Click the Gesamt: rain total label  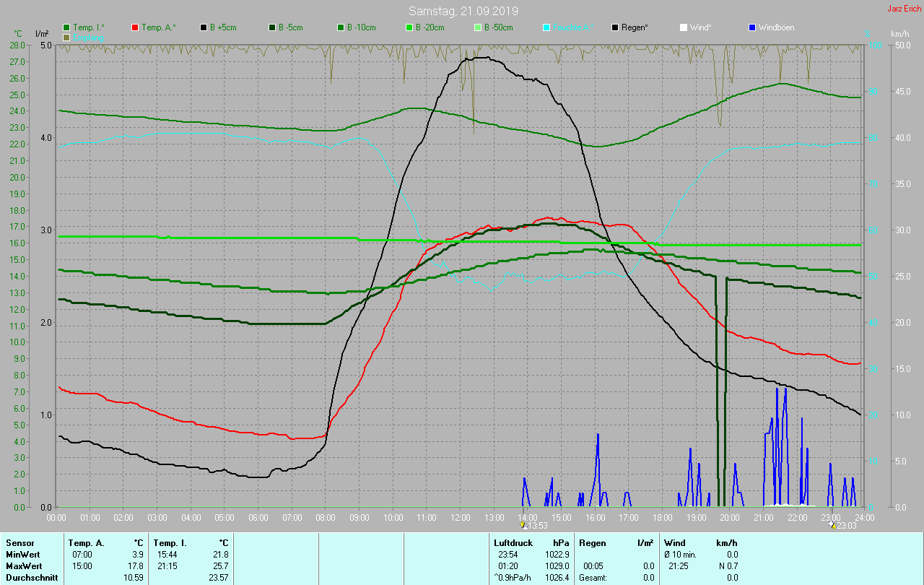coord(593,578)
